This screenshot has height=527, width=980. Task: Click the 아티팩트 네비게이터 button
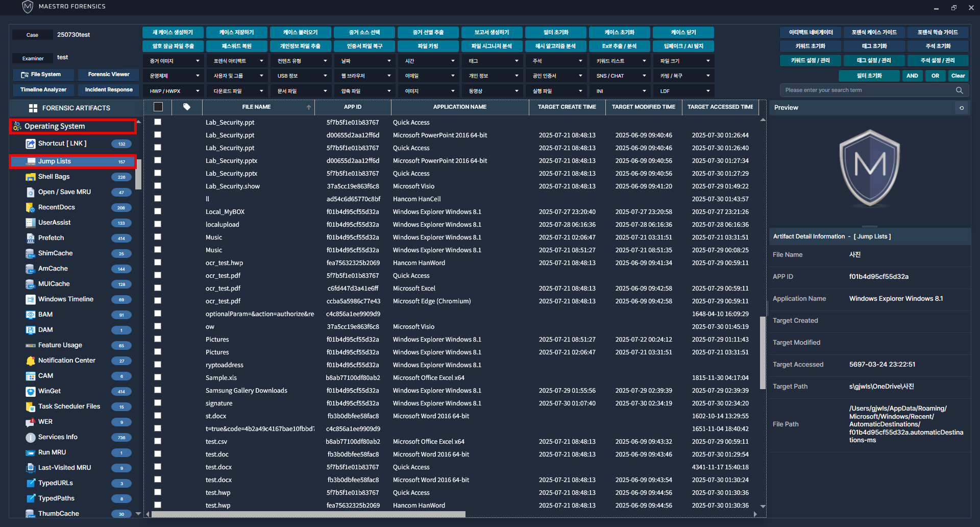tap(811, 32)
